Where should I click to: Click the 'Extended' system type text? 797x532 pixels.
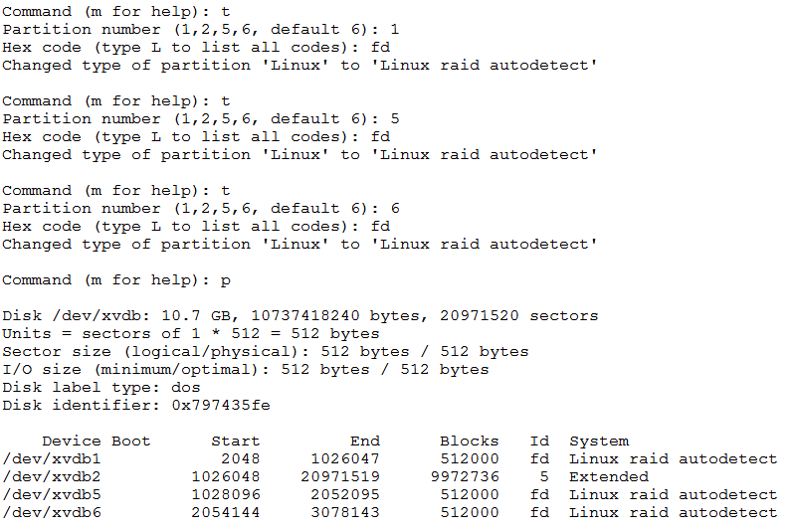[609, 477]
